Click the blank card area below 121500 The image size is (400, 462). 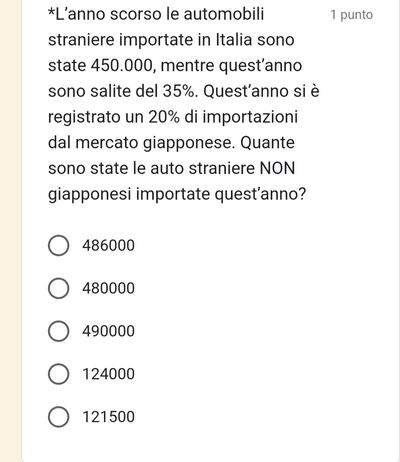(x=210, y=445)
